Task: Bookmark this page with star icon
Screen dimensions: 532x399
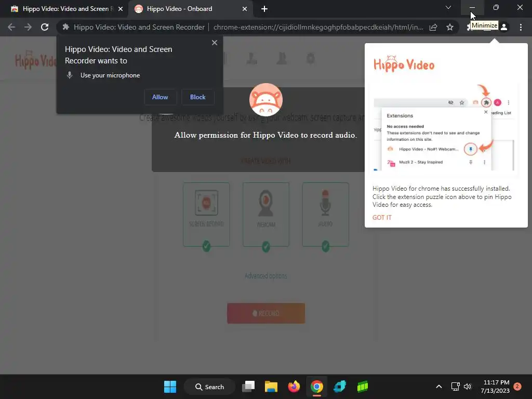Action: point(450,27)
